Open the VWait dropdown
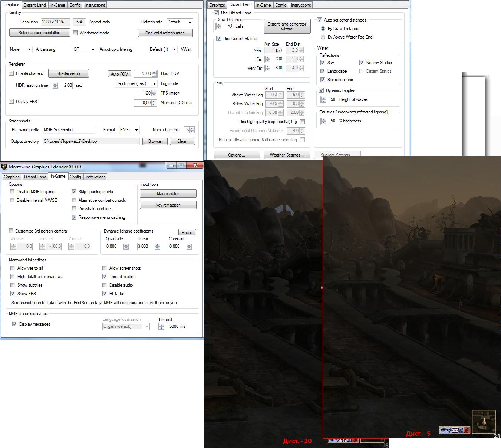Screen dimensions: 501x448 [x=163, y=49]
